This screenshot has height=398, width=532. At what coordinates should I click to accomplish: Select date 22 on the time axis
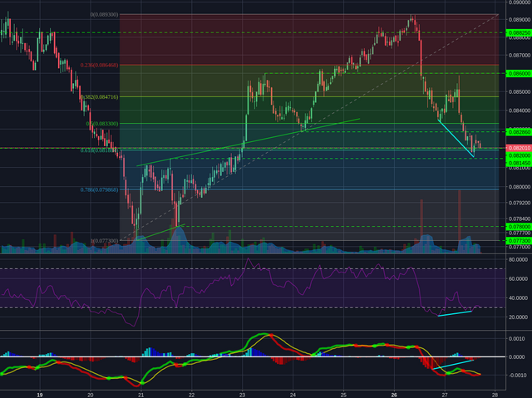tap(191, 395)
